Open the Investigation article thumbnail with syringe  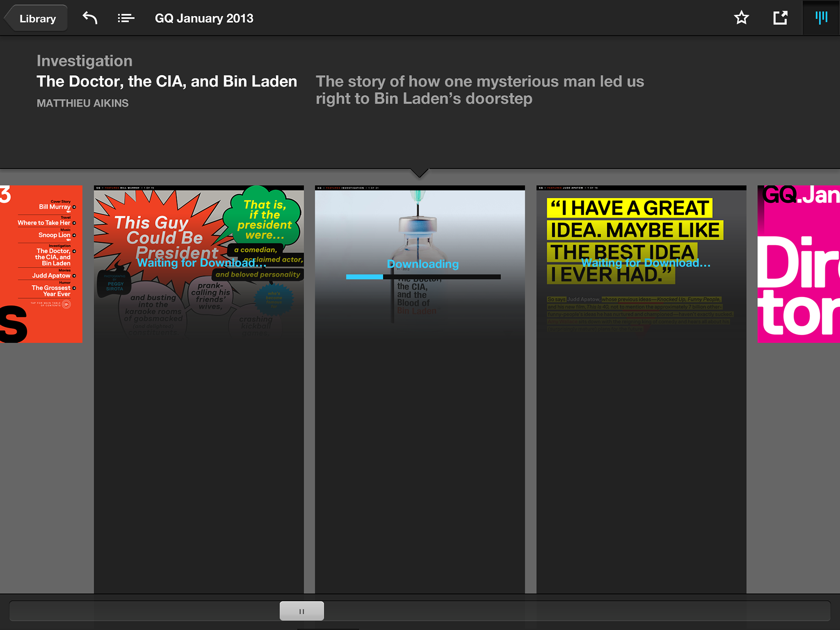420,389
